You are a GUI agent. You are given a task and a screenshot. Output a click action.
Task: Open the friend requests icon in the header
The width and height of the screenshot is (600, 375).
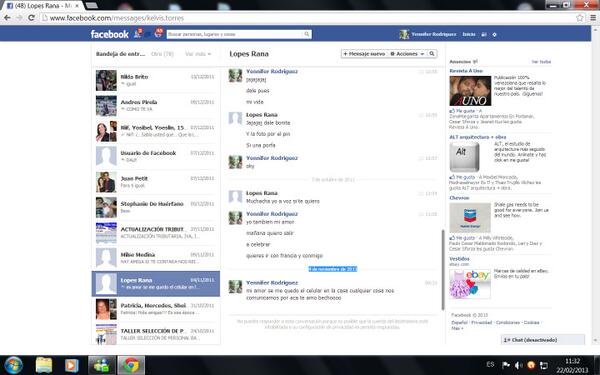coord(137,34)
